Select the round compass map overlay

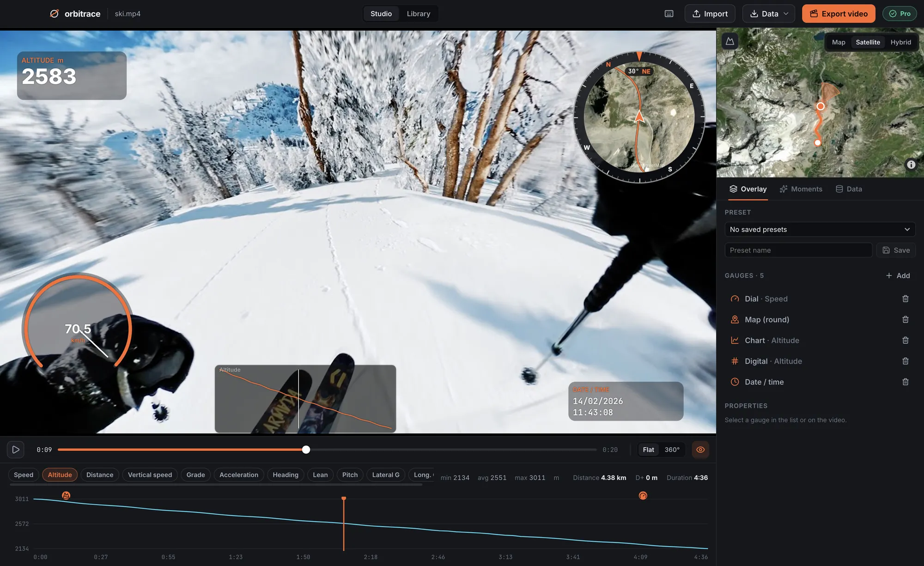pos(639,117)
